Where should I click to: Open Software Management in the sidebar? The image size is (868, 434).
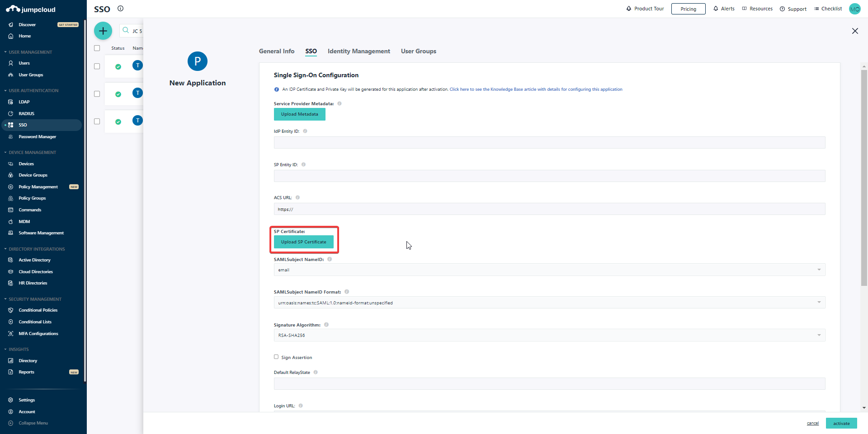pos(41,233)
